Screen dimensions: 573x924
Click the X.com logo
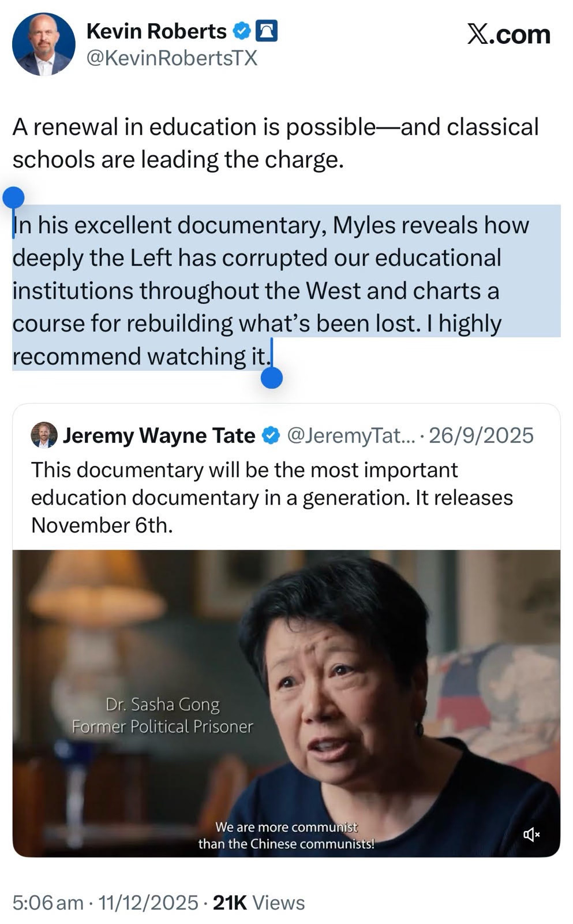pyautogui.click(x=508, y=35)
